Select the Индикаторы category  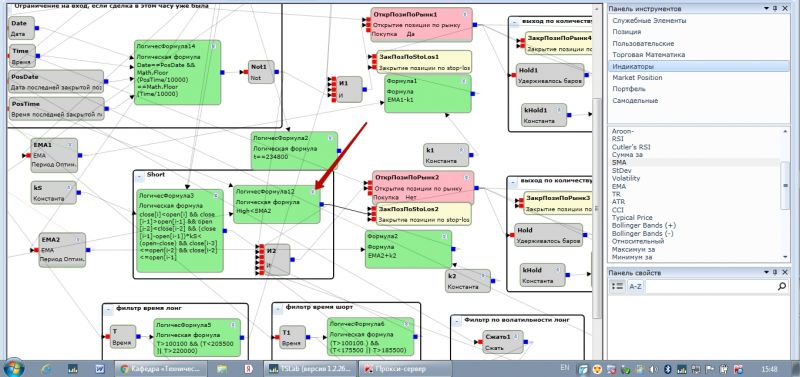(x=698, y=66)
